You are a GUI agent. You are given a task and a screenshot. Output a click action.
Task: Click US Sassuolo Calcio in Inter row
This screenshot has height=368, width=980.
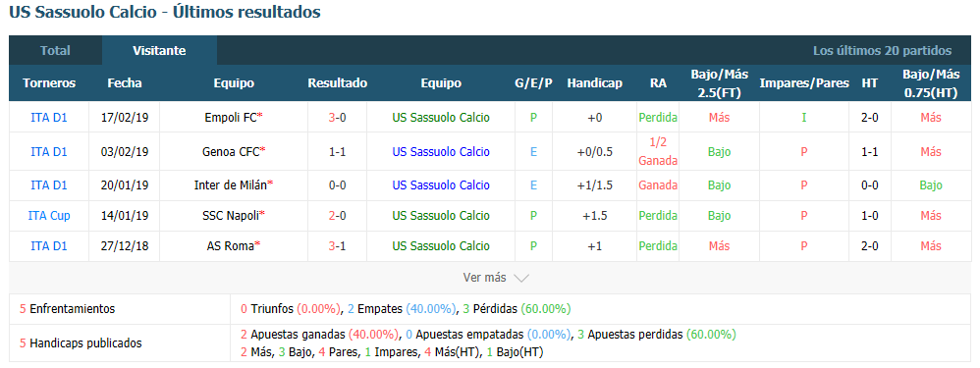point(441,184)
